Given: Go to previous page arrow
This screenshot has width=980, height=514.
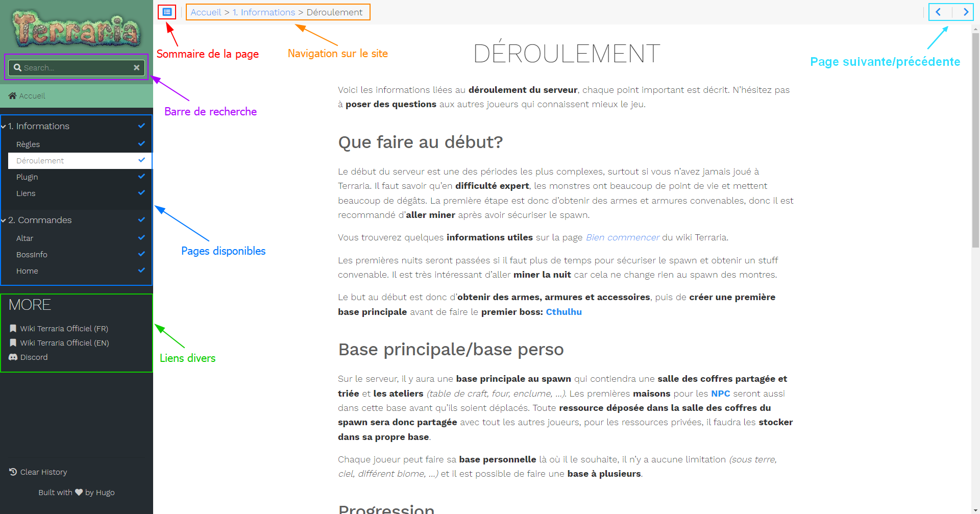Looking at the screenshot, I should pyautogui.click(x=938, y=12).
